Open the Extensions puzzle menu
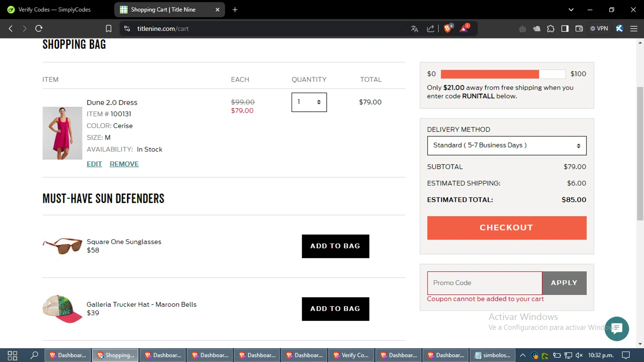This screenshot has height=362, width=644. coord(551,29)
